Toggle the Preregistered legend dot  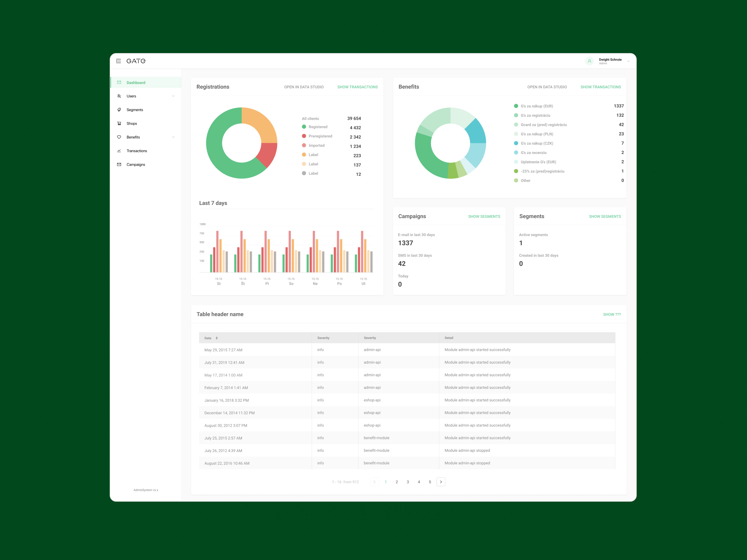304,136
